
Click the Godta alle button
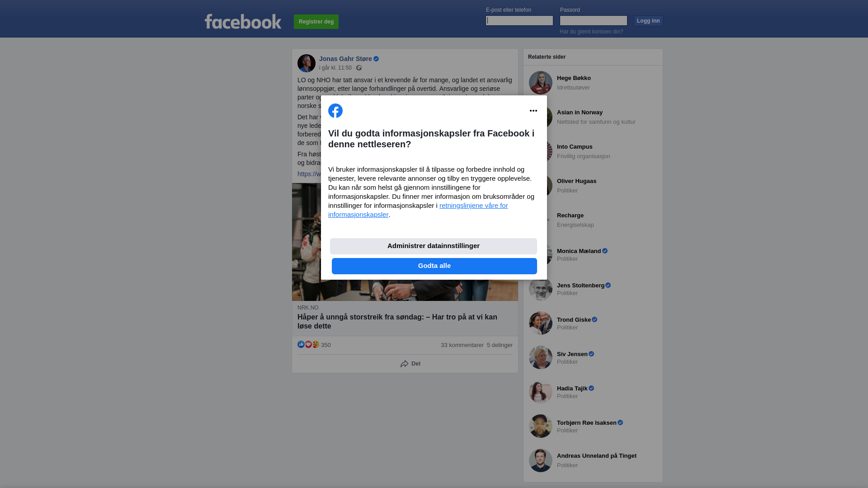[434, 266]
